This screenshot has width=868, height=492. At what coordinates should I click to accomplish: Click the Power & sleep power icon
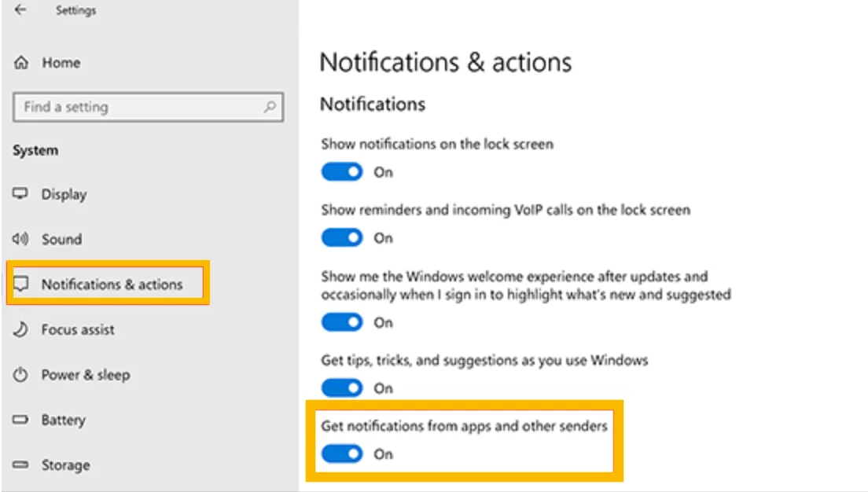point(20,375)
